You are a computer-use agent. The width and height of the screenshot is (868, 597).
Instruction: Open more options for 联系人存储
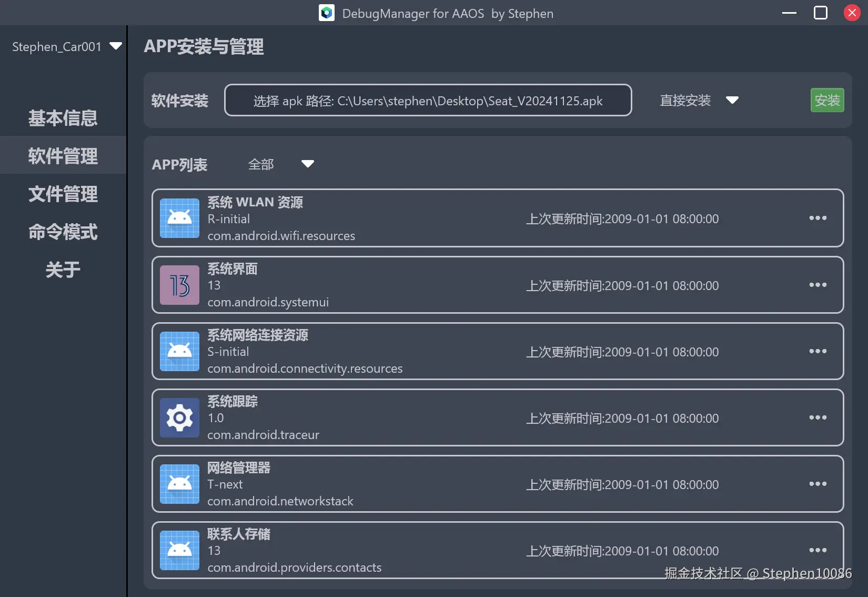(x=817, y=550)
